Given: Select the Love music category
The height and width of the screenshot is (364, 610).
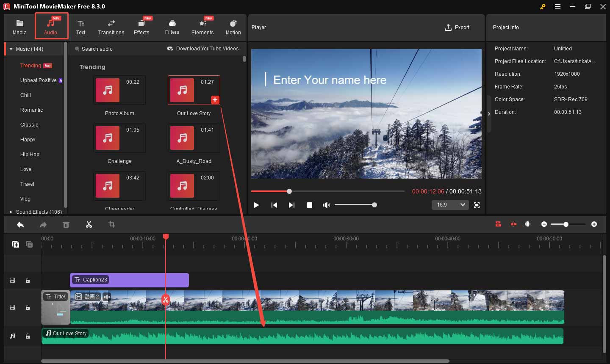Looking at the screenshot, I should 26,169.
